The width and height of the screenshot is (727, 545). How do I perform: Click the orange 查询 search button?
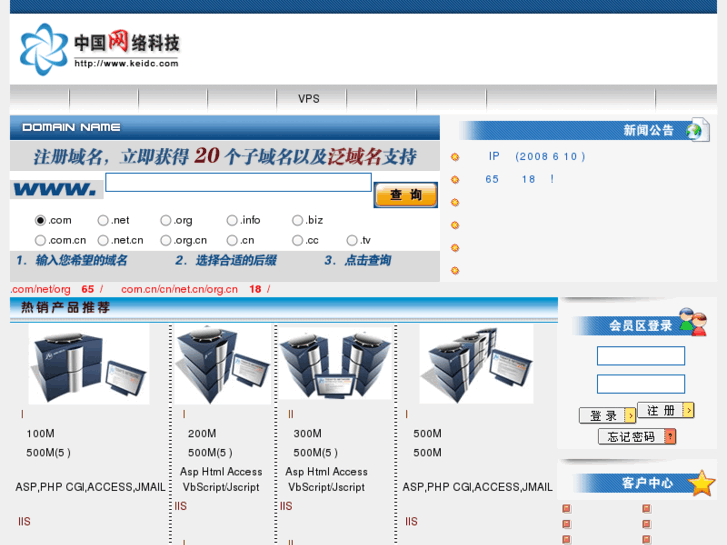tap(406, 195)
